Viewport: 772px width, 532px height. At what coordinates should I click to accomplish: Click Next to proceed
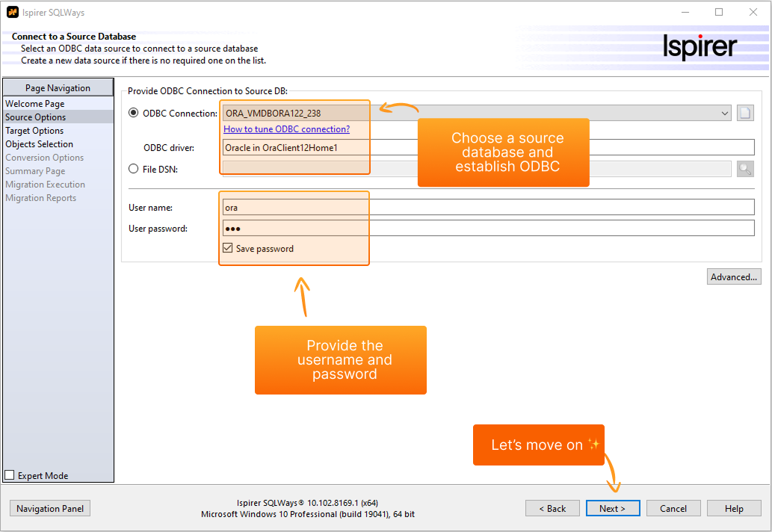click(x=612, y=507)
